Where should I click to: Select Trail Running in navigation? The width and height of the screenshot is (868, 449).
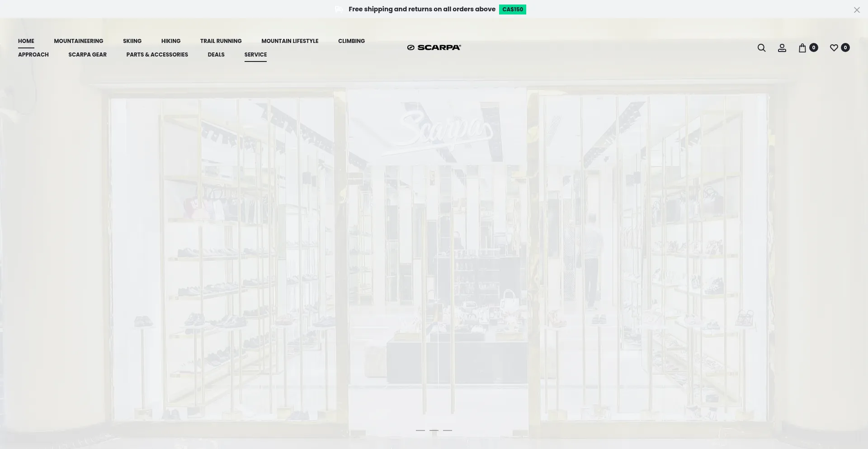(x=221, y=41)
